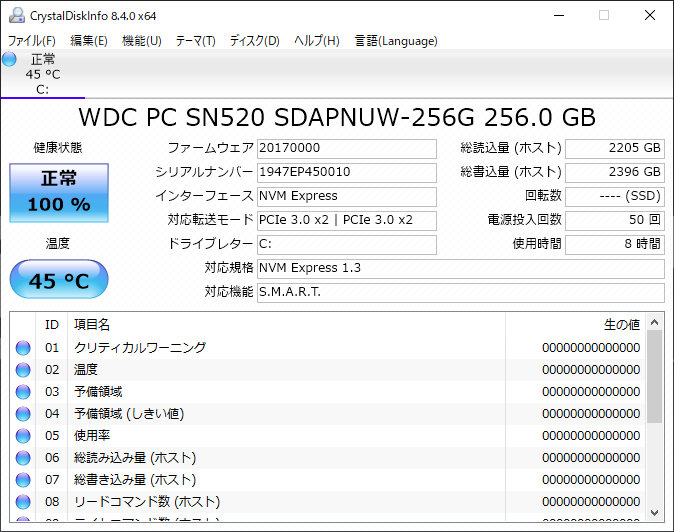Select the リードコマンド数 (ホスト) row text
The image size is (674, 532).
[147, 501]
